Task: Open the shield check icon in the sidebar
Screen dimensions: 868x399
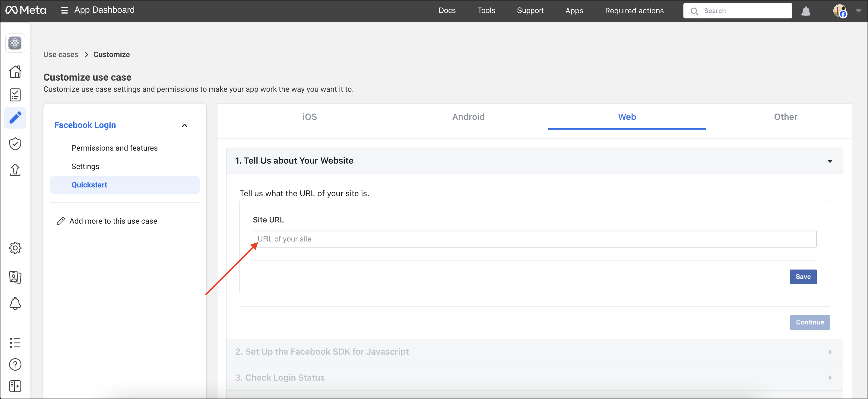Action: pos(15,144)
